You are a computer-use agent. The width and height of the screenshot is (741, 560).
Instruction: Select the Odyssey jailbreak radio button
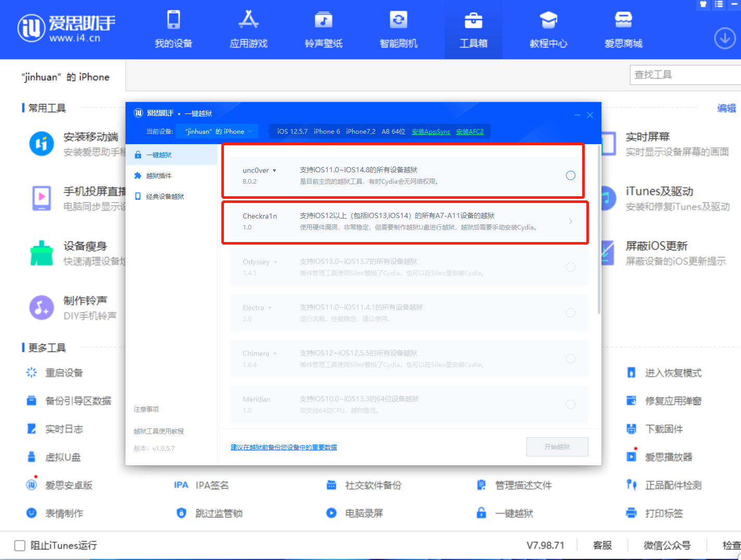tap(571, 267)
